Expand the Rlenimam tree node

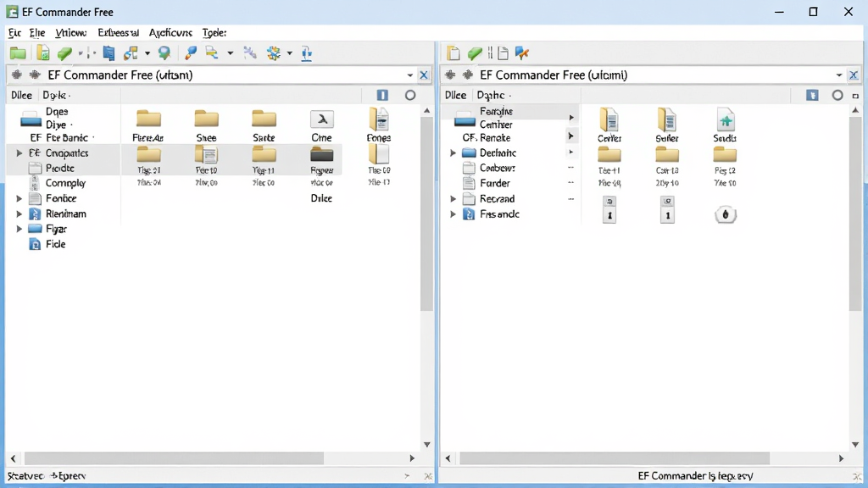click(19, 213)
